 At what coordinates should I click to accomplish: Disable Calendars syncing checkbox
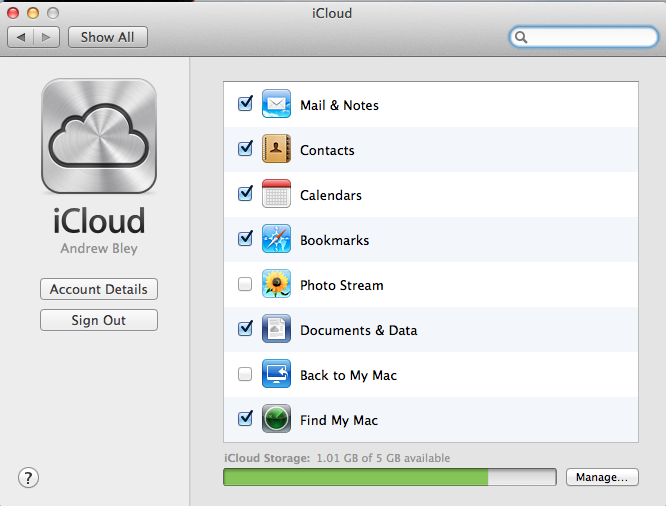[x=245, y=193]
